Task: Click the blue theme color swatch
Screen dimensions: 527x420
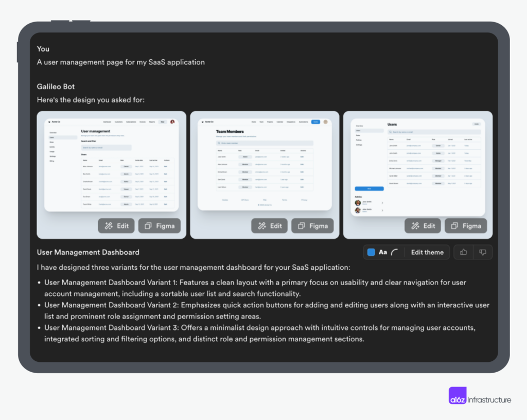Action: pos(372,252)
